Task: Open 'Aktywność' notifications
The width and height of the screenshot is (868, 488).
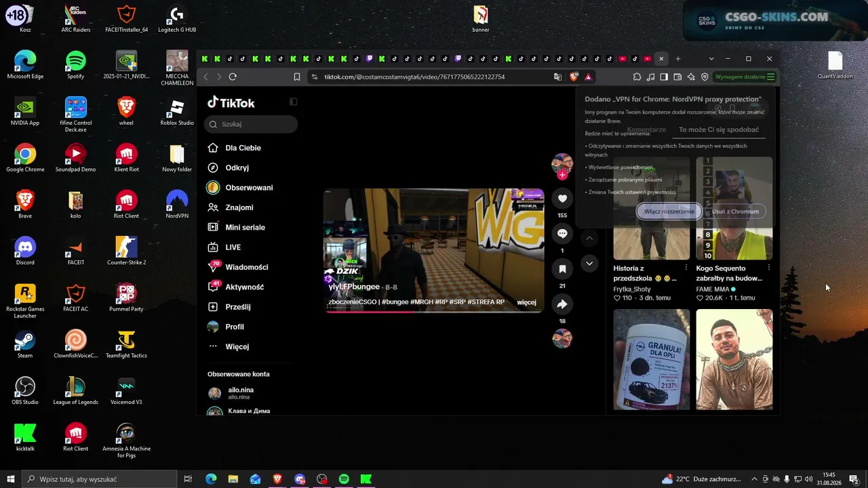Action: coord(236,287)
